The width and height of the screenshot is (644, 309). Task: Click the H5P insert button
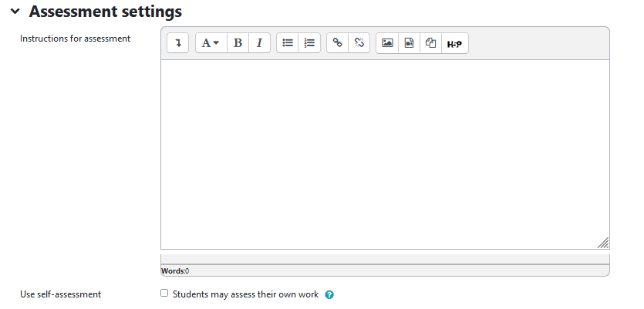coord(454,43)
